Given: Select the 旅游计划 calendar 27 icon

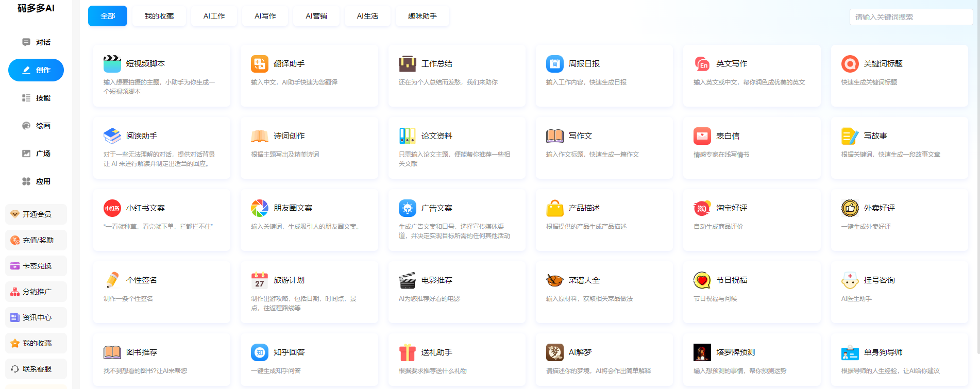Looking at the screenshot, I should click(260, 280).
